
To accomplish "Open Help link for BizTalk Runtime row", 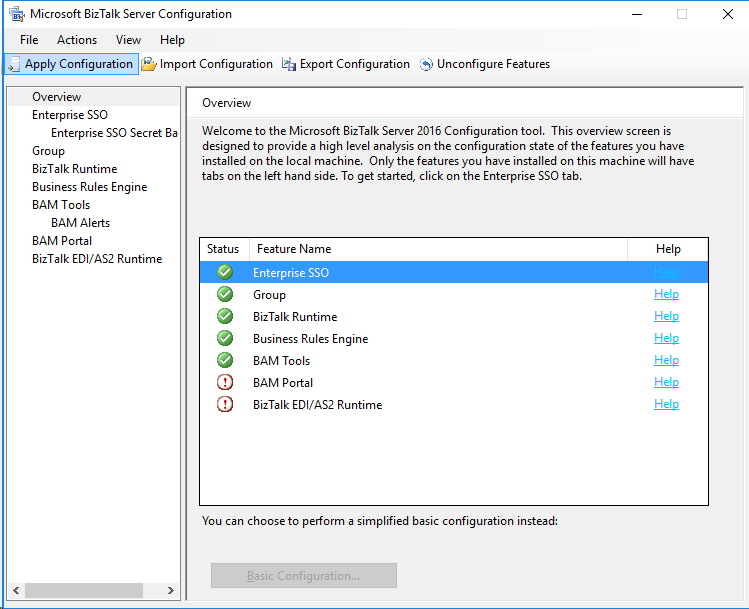I will [666, 316].
